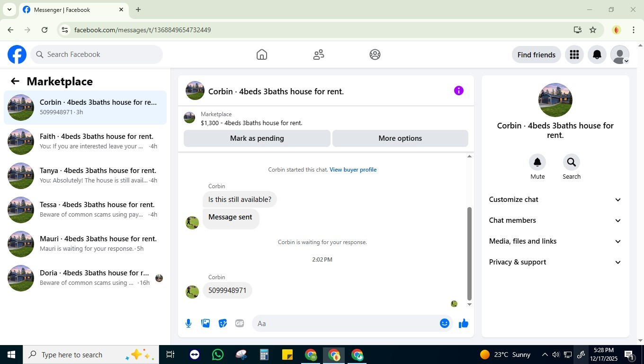Send a thumbs-up like
The width and height of the screenshot is (644, 364).
pyautogui.click(x=464, y=323)
